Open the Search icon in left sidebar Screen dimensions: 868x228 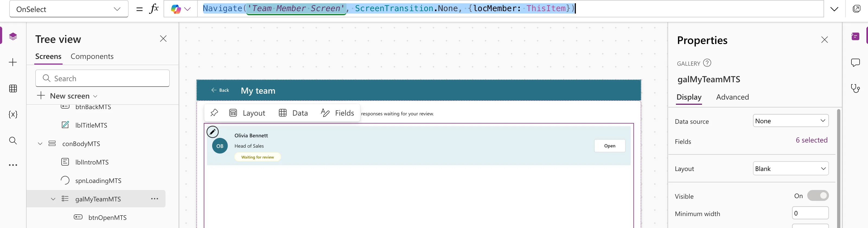pyautogui.click(x=13, y=140)
